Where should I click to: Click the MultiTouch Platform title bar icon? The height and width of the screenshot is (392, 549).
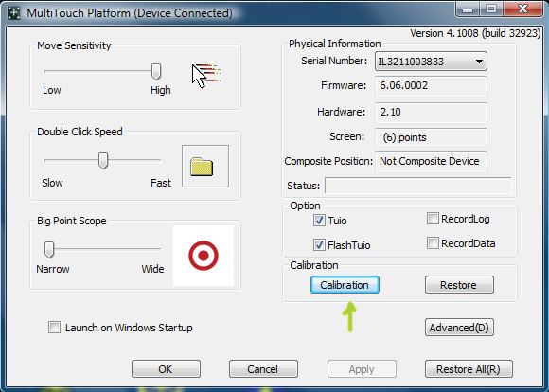[13, 13]
